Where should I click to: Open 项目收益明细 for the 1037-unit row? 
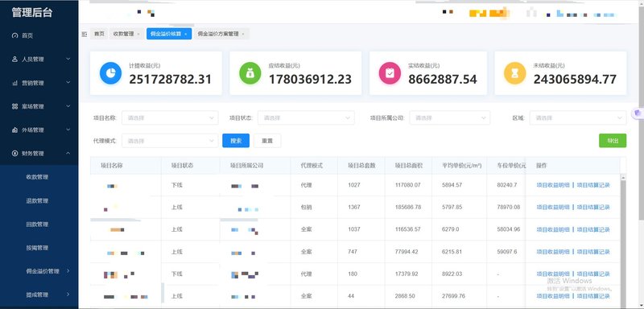[x=552, y=229]
